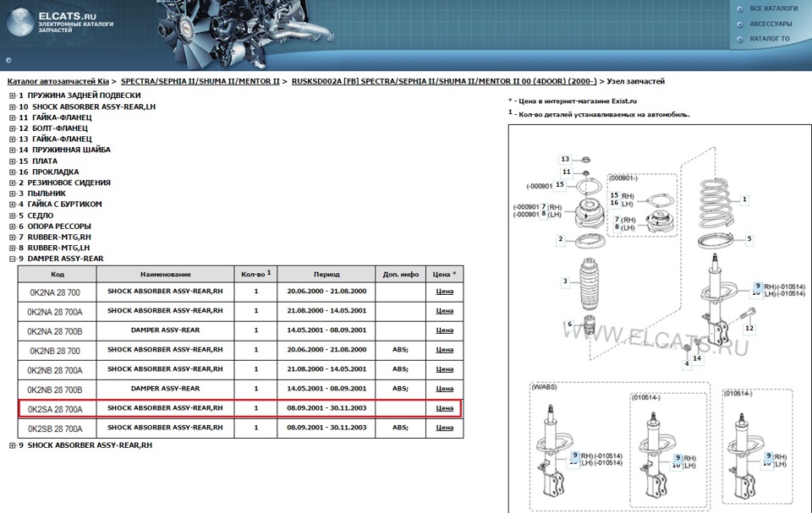Click the ELCATS.RU globe logo
812x513 pixels.
(x=20, y=22)
